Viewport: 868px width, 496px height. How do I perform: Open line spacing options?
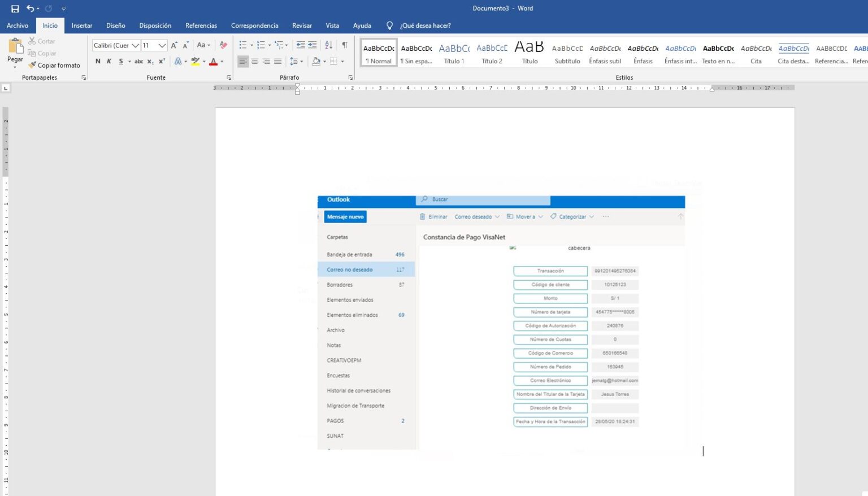click(x=296, y=61)
